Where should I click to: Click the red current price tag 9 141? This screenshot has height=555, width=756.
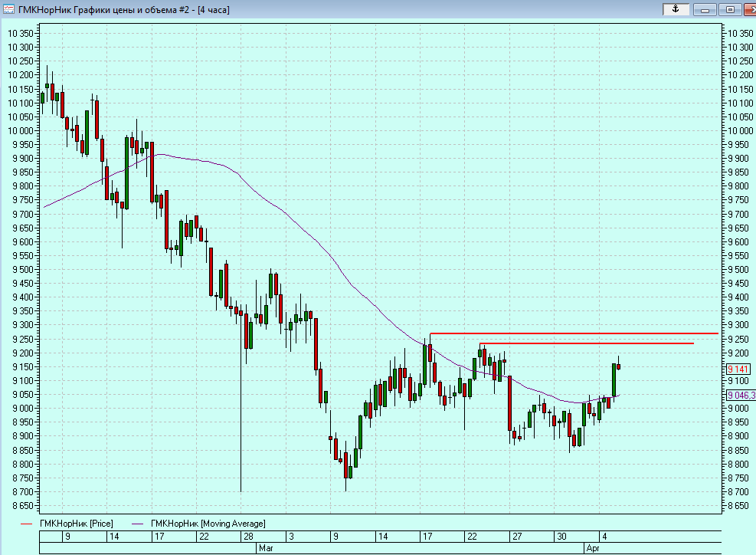point(738,369)
